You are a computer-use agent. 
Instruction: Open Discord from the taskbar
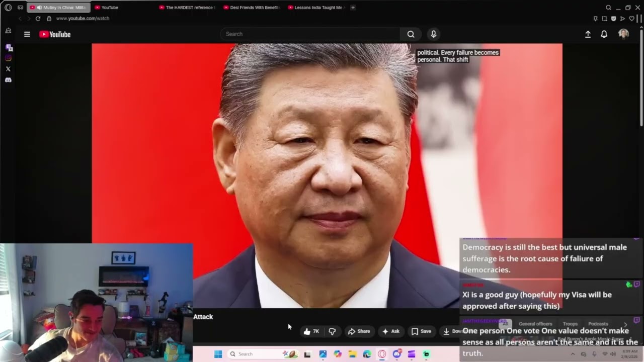coord(396,354)
